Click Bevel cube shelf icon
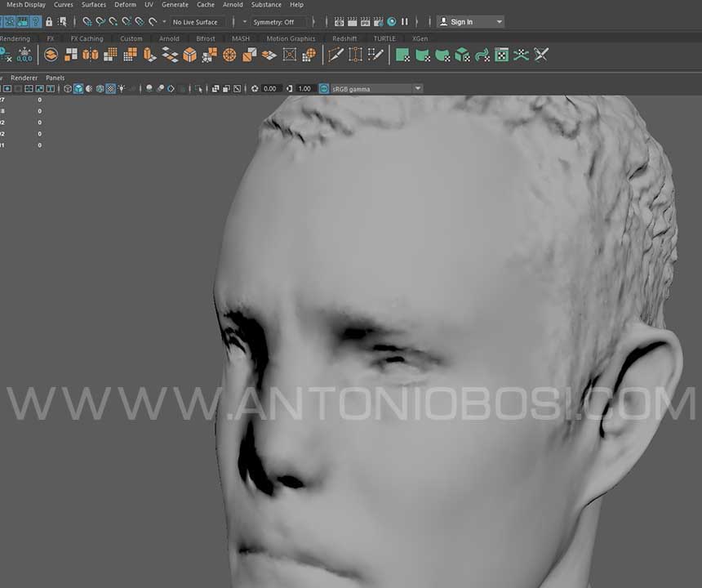 pyautogui.click(x=190, y=55)
